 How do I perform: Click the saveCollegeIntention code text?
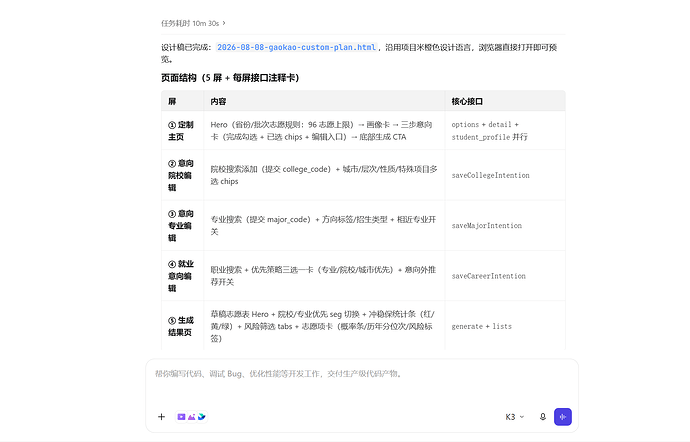click(491, 175)
